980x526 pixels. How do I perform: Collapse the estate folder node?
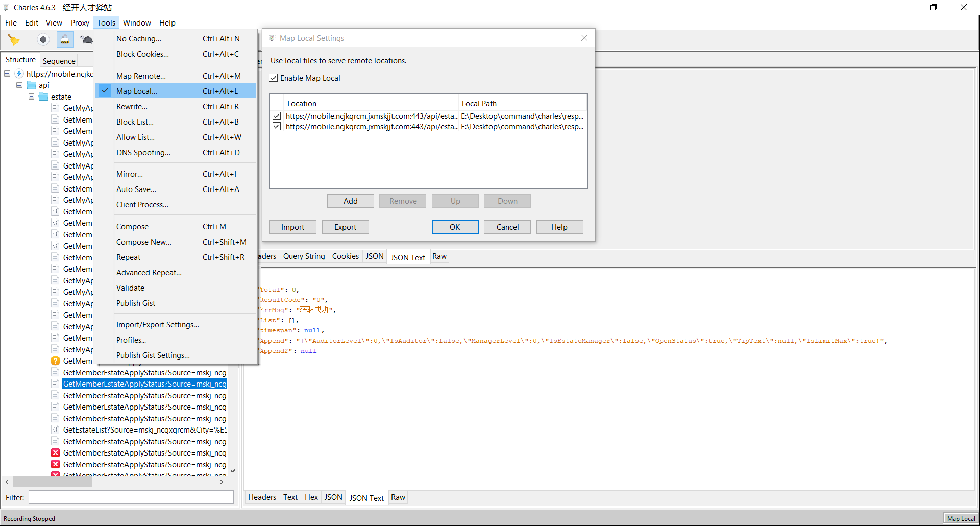[32, 97]
